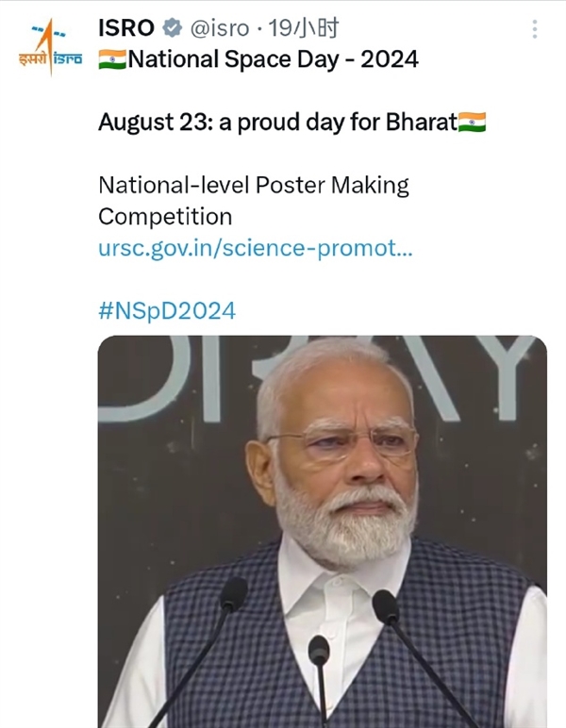Image resolution: width=566 pixels, height=728 pixels.
Task: Click the short center microphone in the video
Action: point(319,651)
